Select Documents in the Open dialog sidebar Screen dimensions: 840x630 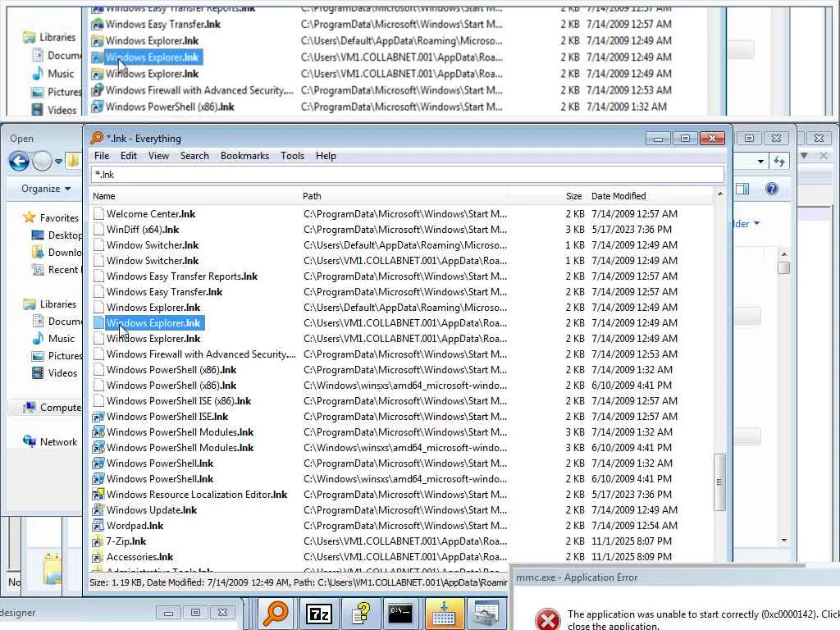tap(57, 322)
